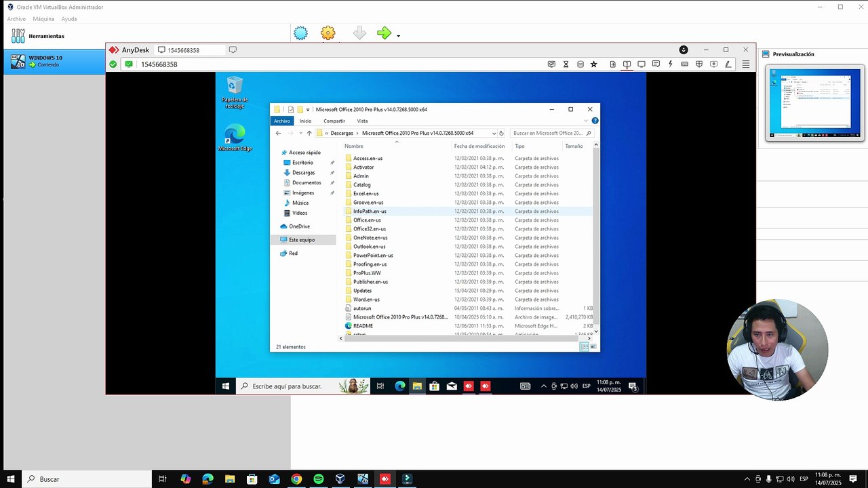This screenshot has width=868, height=488.
Task: Show hidden icons in remote system tray
Action: tap(543, 386)
